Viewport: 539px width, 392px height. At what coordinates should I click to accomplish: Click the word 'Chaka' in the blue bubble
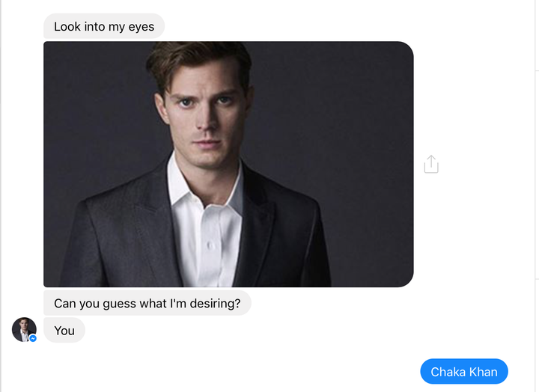pyautogui.click(x=448, y=372)
